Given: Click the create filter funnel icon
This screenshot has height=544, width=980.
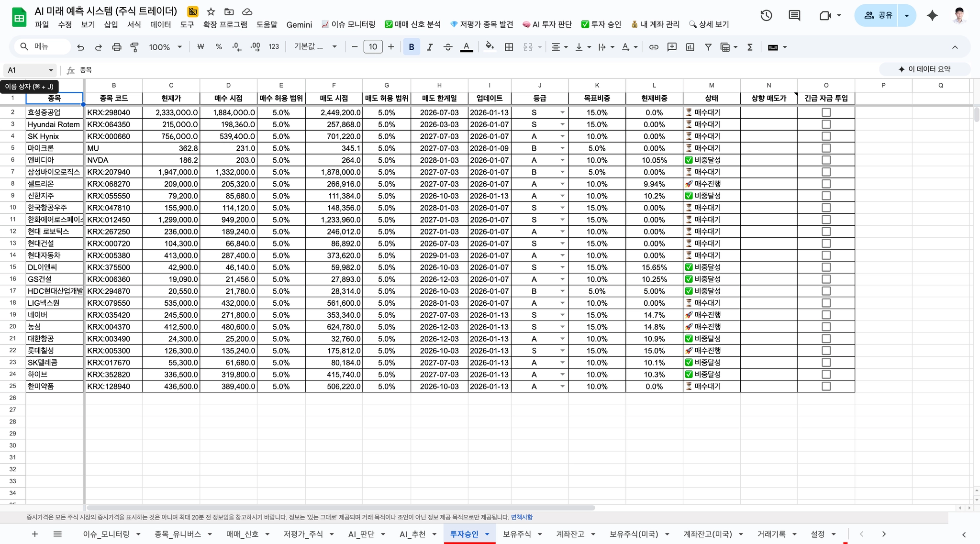Looking at the screenshot, I should tap(708, 47).
